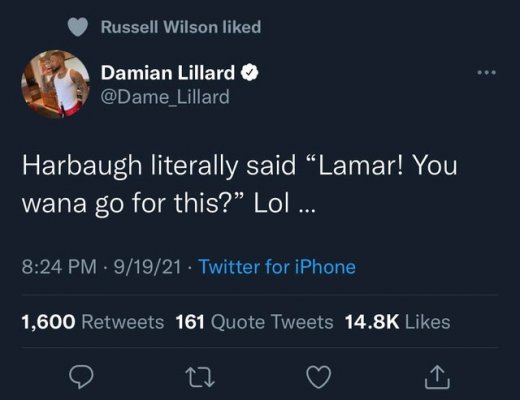This screenshot has height=400, width=520.
Task: Tap the number 1,600 retweet count
Action: pyautogui.click(x=49, y=322)
